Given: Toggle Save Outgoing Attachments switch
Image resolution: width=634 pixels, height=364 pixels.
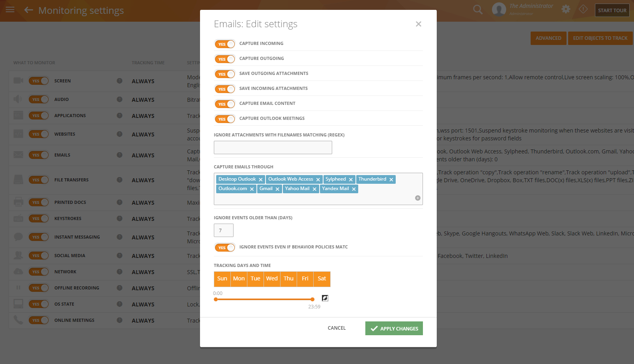Looking at the screenshot, I should coord(225,74).
